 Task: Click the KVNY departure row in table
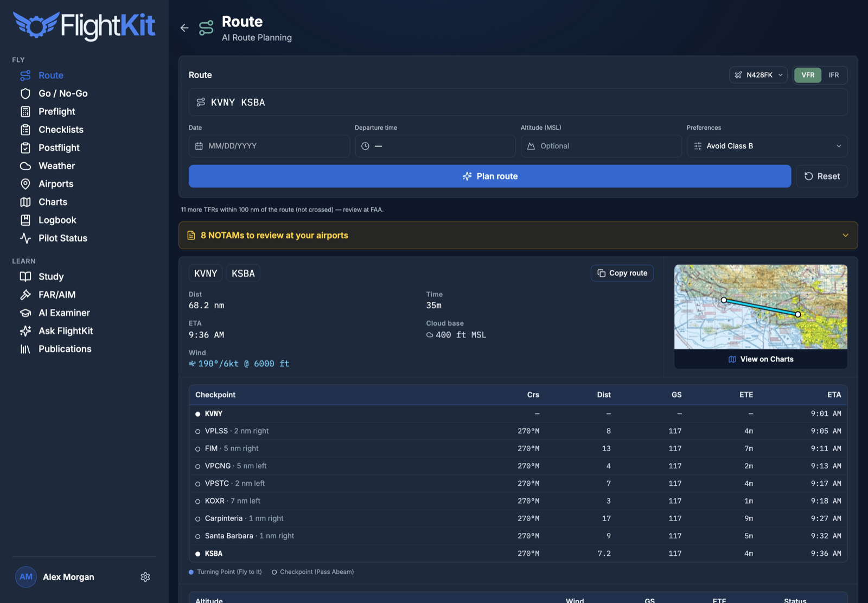pyautogui.click(x=518, y=414)
